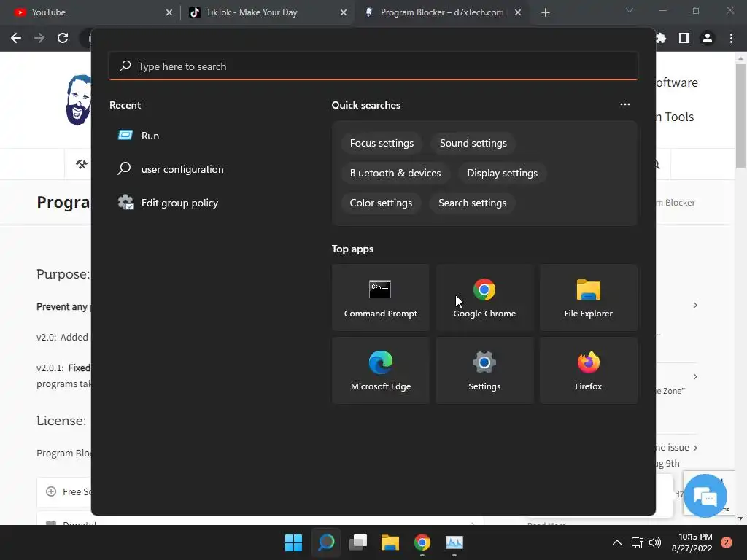Viewport: 747px width, 560px height.
Task: Open the performance monitor taskbar app
Action: click(x=454, y=542)
